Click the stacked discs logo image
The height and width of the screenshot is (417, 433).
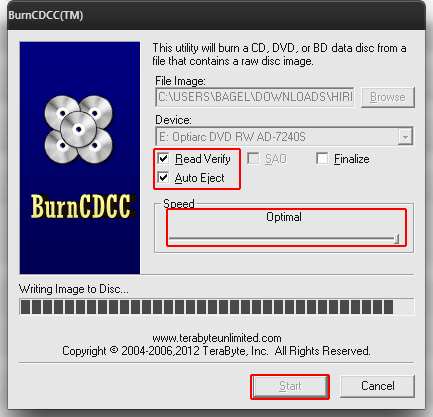tap(79, 130)
